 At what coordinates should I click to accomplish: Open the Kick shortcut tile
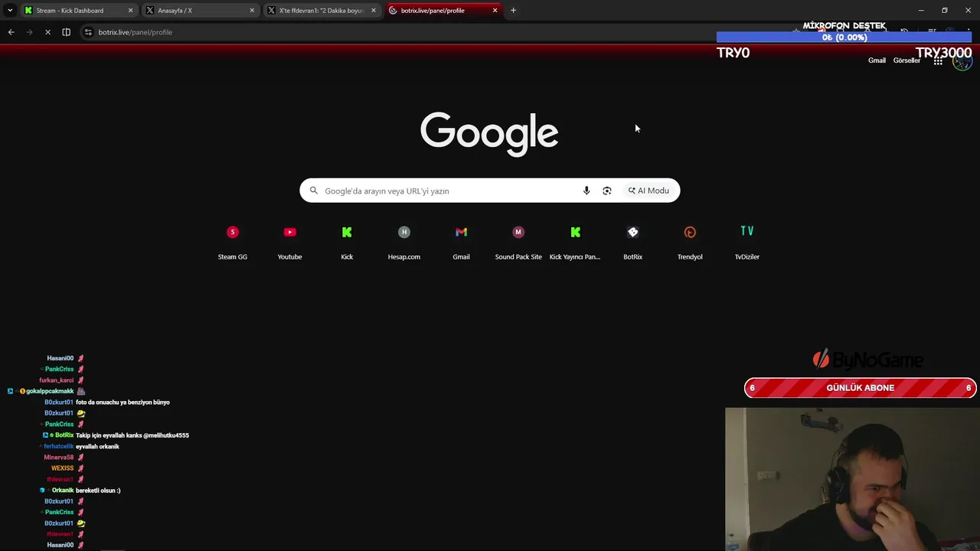[347, 242]
